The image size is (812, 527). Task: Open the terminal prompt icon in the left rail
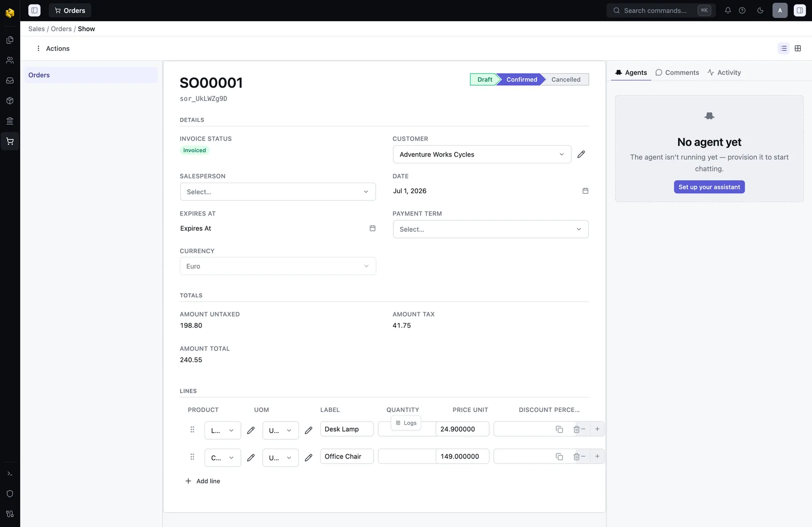pyautogui.click(x=10, y=474)
